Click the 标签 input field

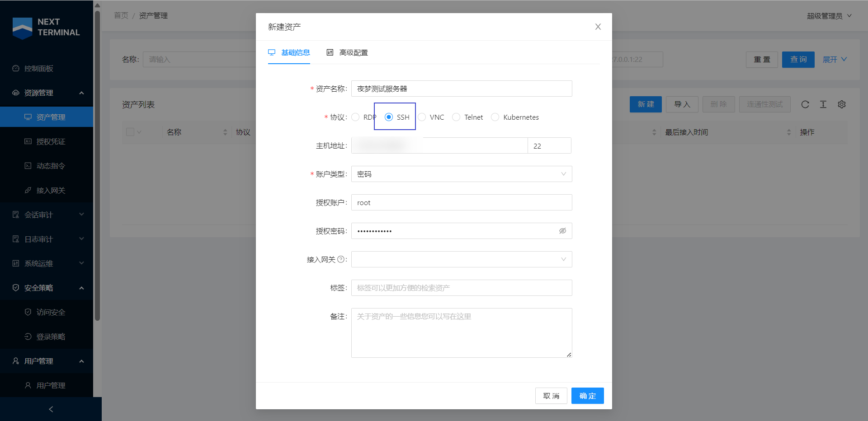(461, 288)
